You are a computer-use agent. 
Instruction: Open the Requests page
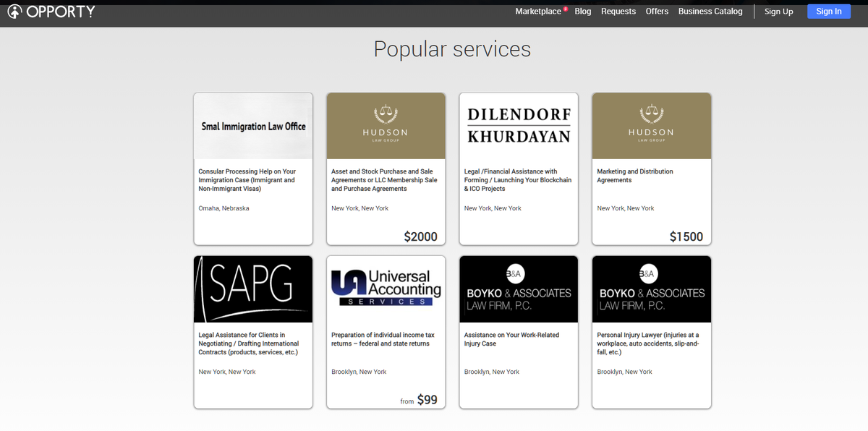[618, 12]
